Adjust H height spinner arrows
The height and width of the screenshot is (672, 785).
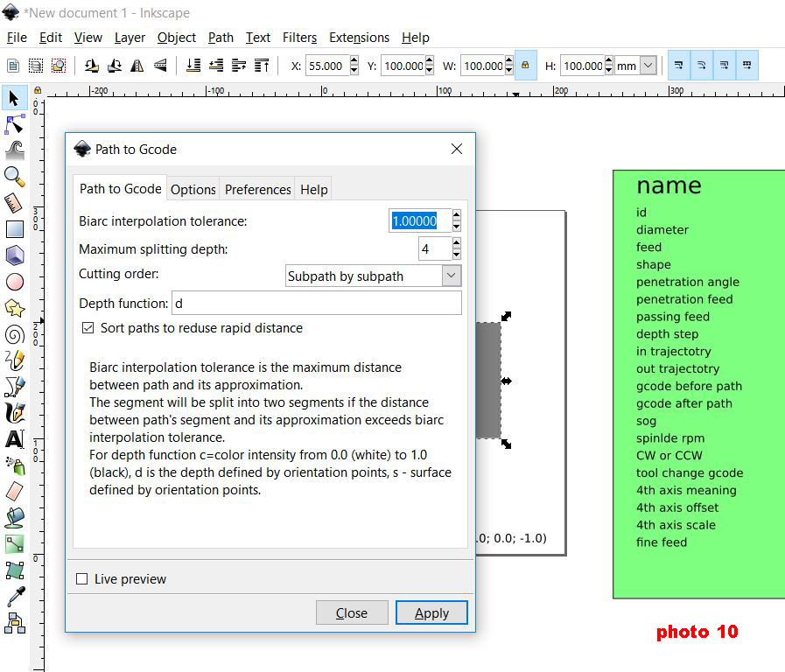click(609, 66)
